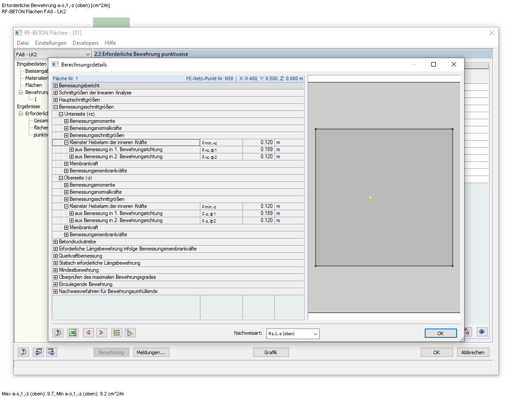This screenshot has width=532, height=399.
Task: Select Ergebnisse in navigator tree
Action: [x=28, y=106]
